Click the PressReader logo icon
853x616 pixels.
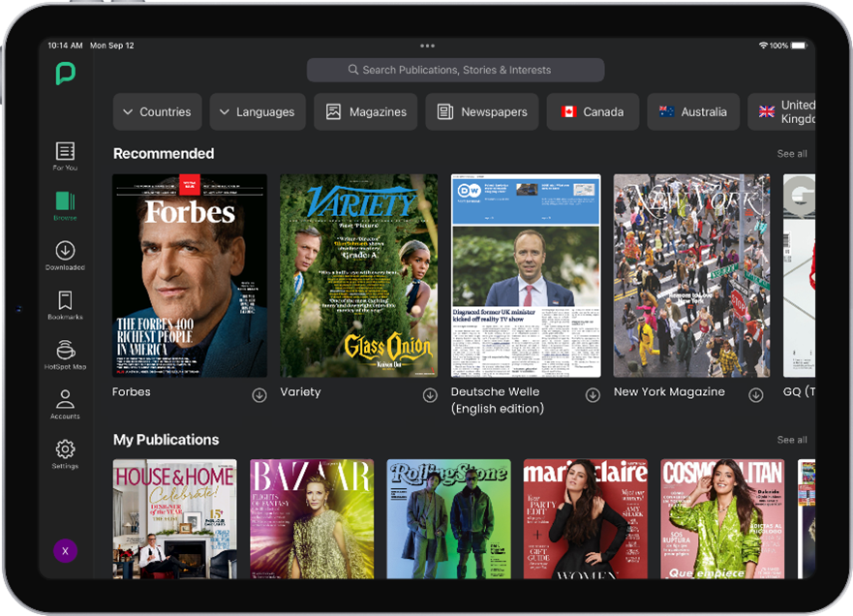click(65, 74)
